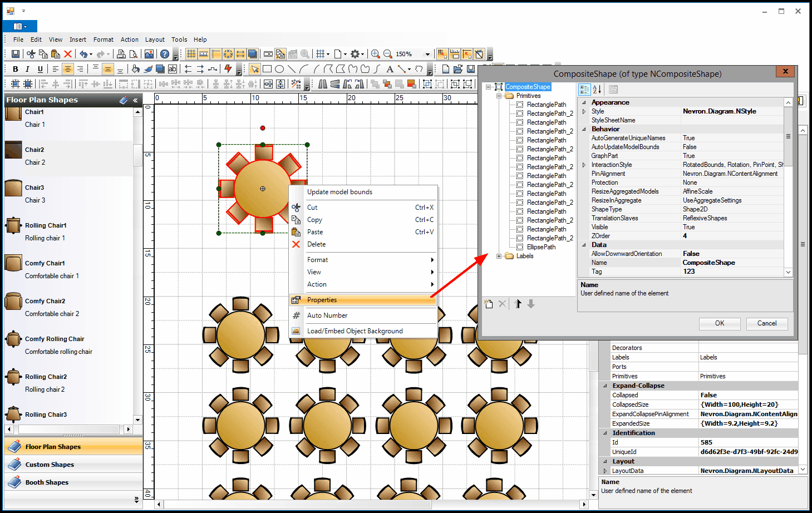Viewport: 812px width, 513px height.
Task: Open the Layout menu
Action: (x=155, y=40)
